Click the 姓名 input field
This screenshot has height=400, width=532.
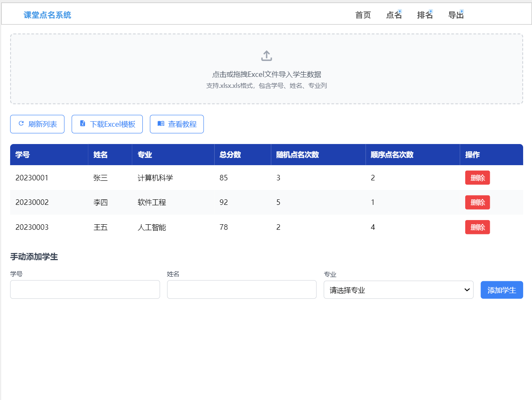(242, 290)
